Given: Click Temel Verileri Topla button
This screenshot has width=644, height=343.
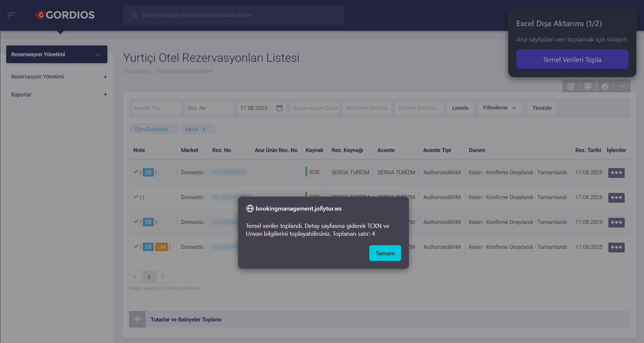Looking at the screenshot, I should click(x=572, y=60).
